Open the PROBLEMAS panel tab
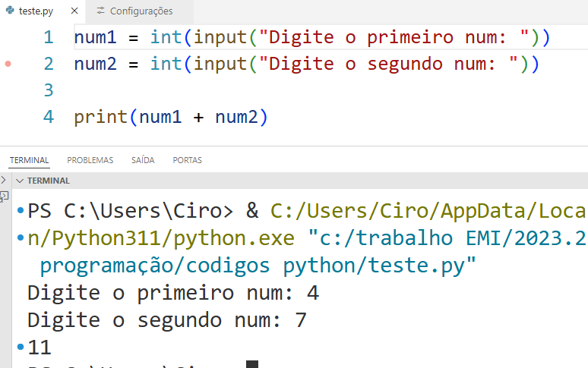Screen dimensions: 588x368 click(90, 160)
